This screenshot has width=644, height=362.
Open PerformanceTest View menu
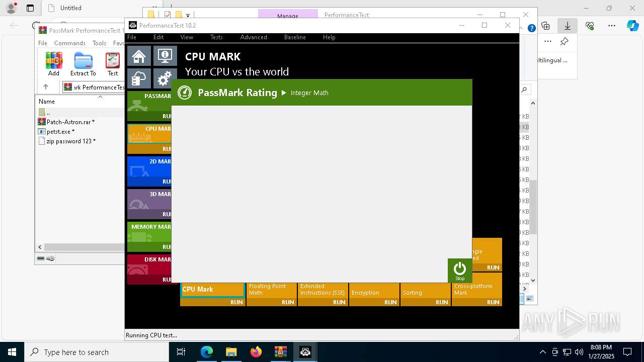[x=187, y=37]
